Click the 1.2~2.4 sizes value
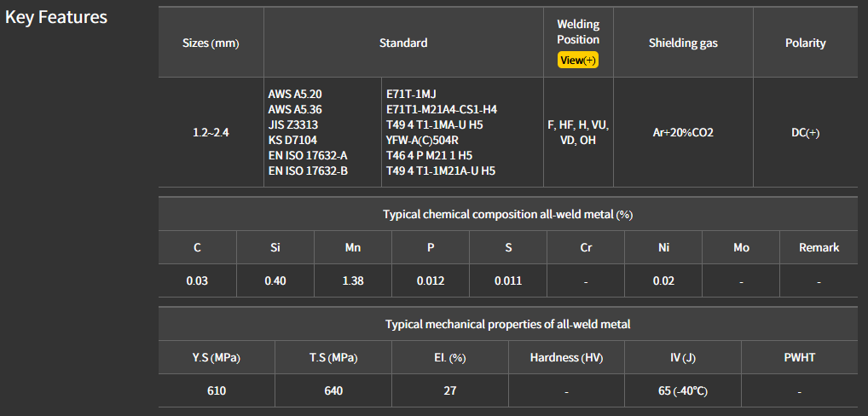868x416 pixels. (211, 133)
